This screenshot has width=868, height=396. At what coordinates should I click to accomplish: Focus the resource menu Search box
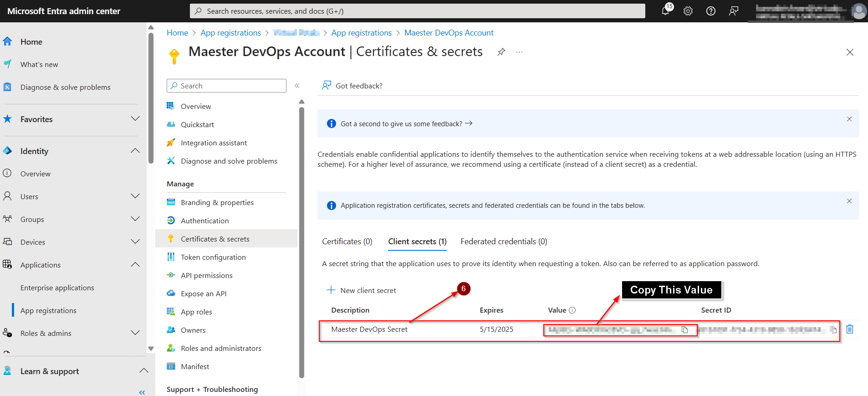click(226, 86)
